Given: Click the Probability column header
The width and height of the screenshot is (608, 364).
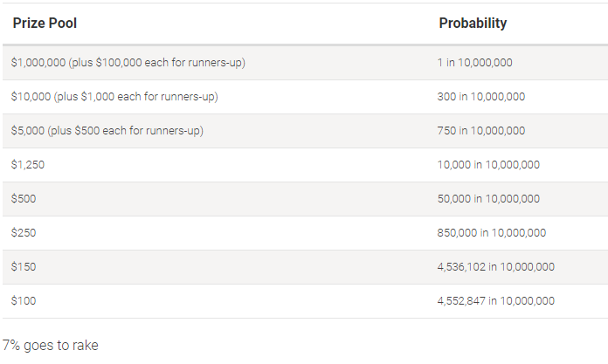Looking at the screenshot, I should (473, 24).
